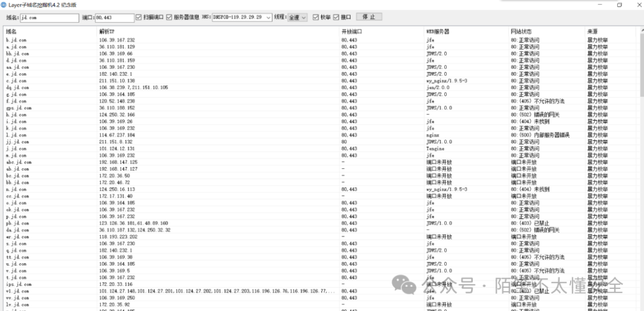Viewport: 644px width, 311px height.
Task: Select the jj.jd.com domain
Action: (17, 141)
